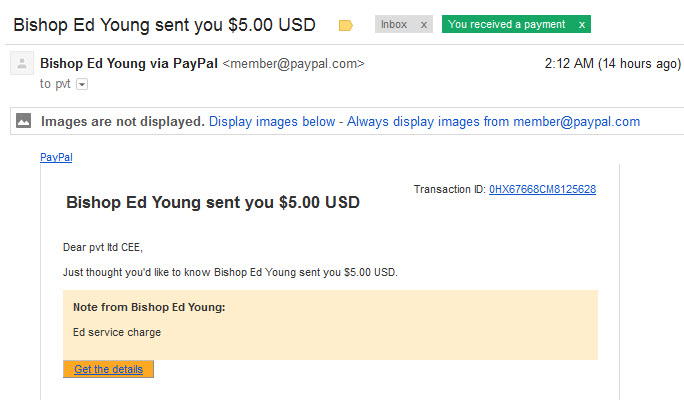
Task: Click the 'Note from Bishop Ed Young' box
Action: coord(330,325)
